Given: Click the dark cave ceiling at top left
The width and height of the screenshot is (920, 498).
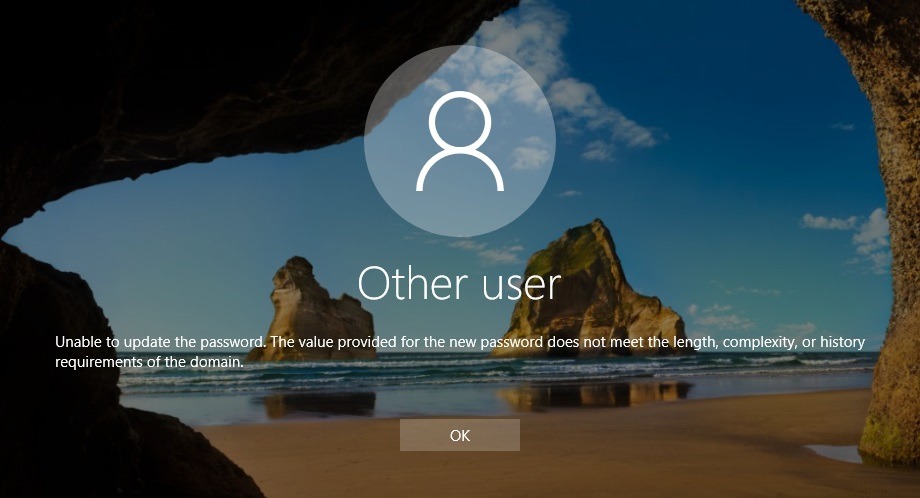Looking at the screenshot, I should [x=150, y=80].
